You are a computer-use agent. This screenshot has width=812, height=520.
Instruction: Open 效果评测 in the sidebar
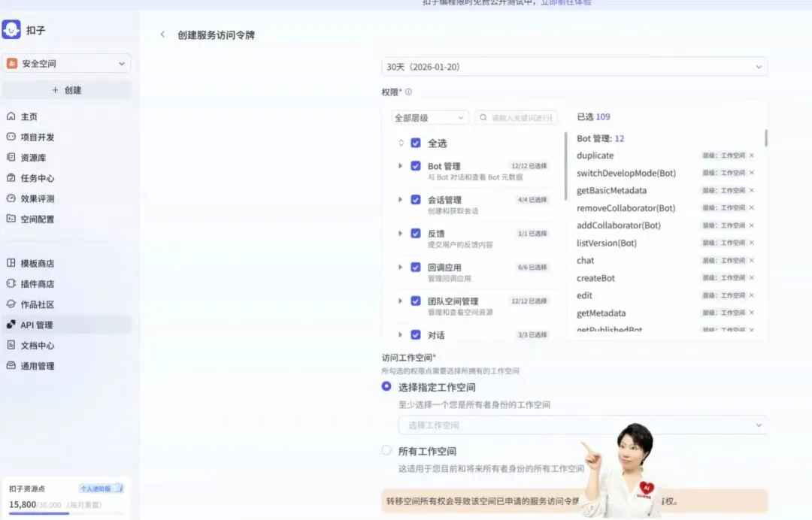(x=38, y=198)
